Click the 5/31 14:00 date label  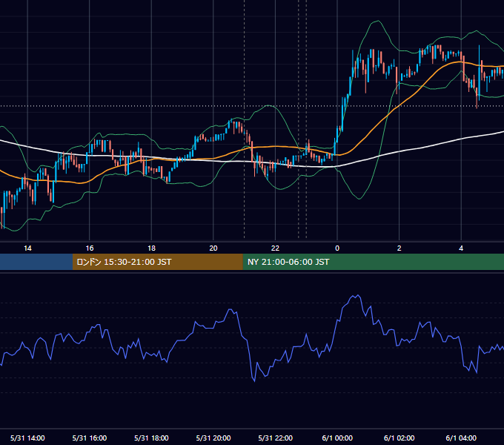27,438
